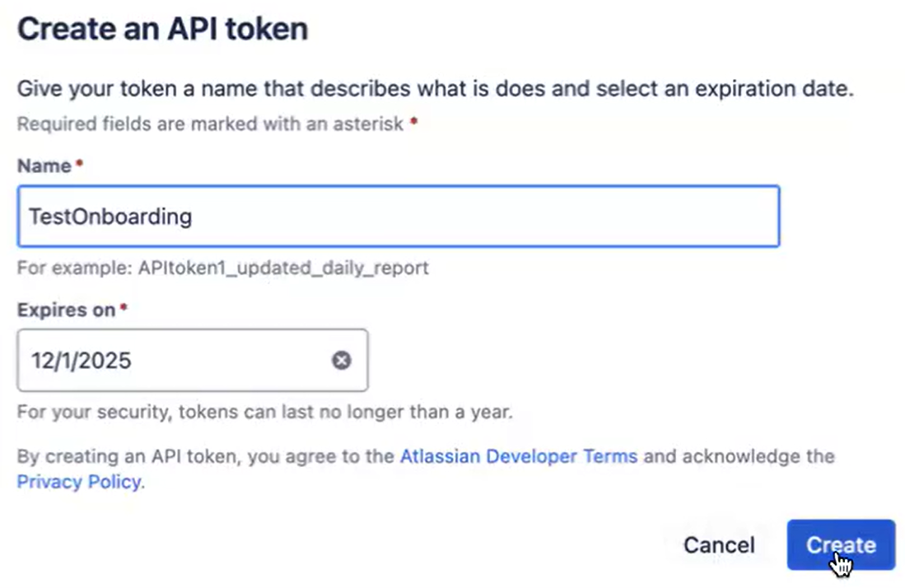Click the 12/1/2025 date value
Image resolution: width=905 pixels, height=588 pixels.
(x=81, y=361)
